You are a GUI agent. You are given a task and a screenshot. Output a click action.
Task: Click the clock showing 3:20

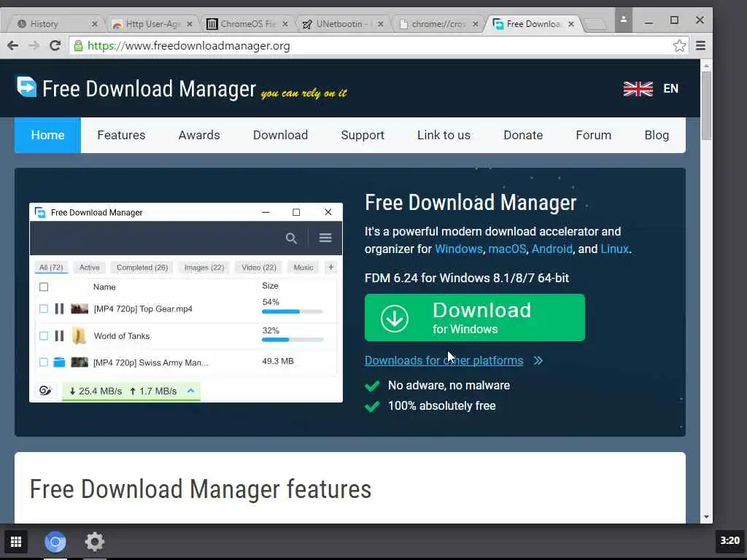tap(729, 540)
